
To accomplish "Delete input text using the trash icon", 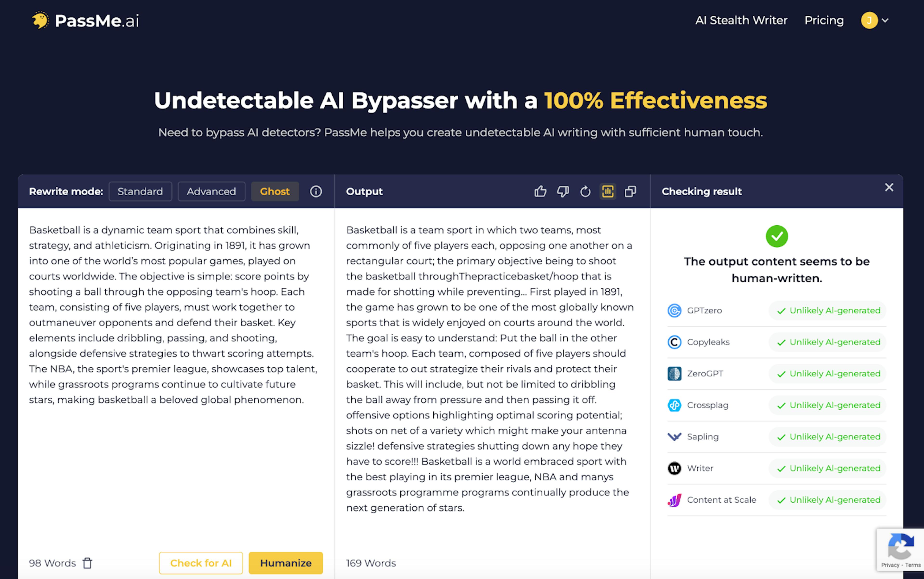I will 87,563.
